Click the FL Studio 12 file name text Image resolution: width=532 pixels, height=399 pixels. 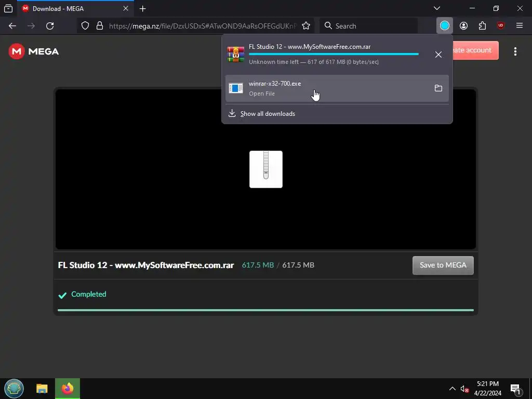pos(146,265)
